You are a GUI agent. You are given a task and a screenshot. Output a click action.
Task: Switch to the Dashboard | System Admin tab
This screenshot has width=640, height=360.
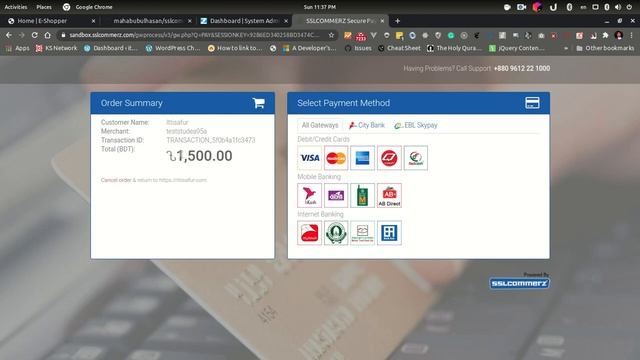[x=244, y=21]
